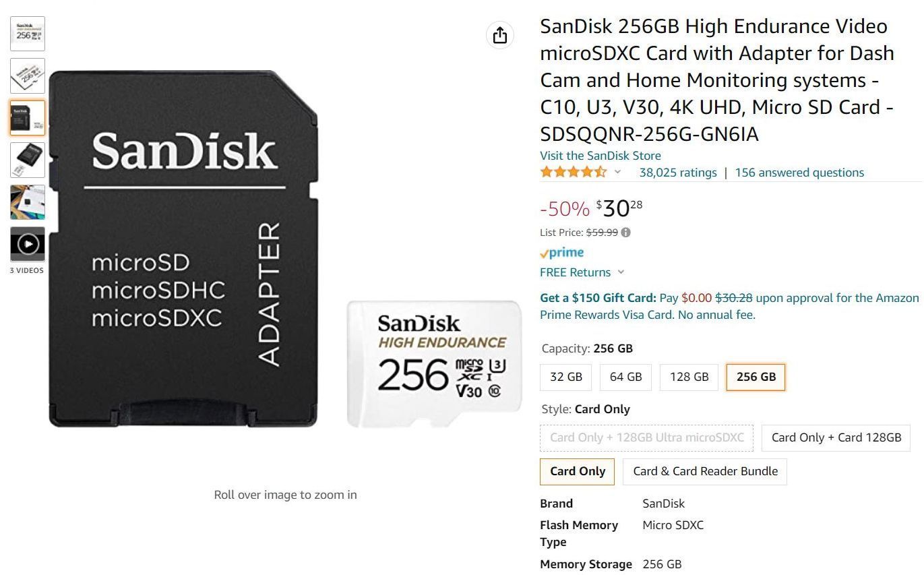This screenshot has height=575, width=924.
Task: View the lifestyle photo thumbnail
Action: point(27,202)
